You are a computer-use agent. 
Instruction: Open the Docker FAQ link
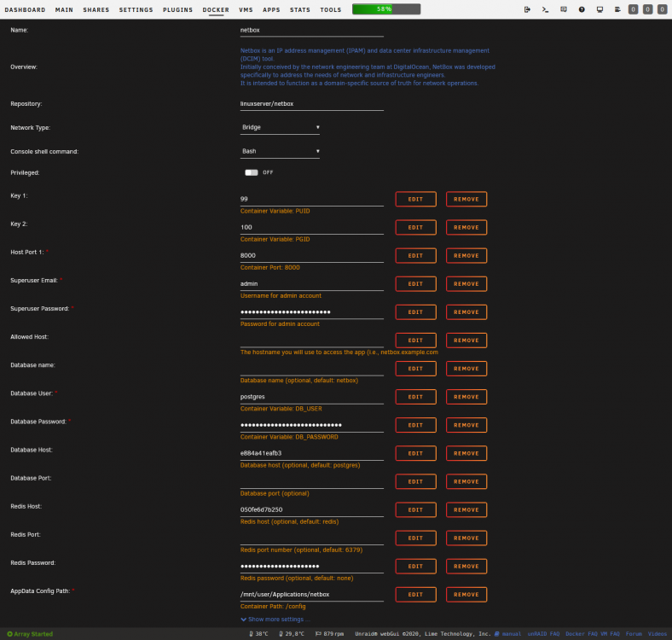pos(582,633)
